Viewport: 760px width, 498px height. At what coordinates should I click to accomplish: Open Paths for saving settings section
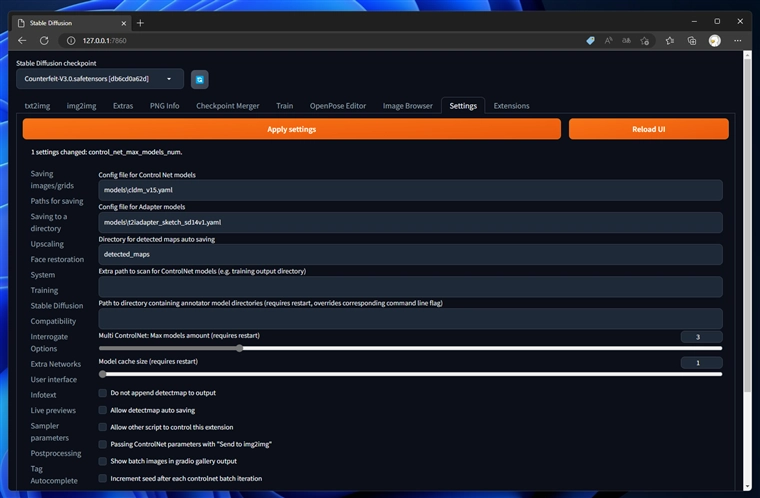[57, 201]
